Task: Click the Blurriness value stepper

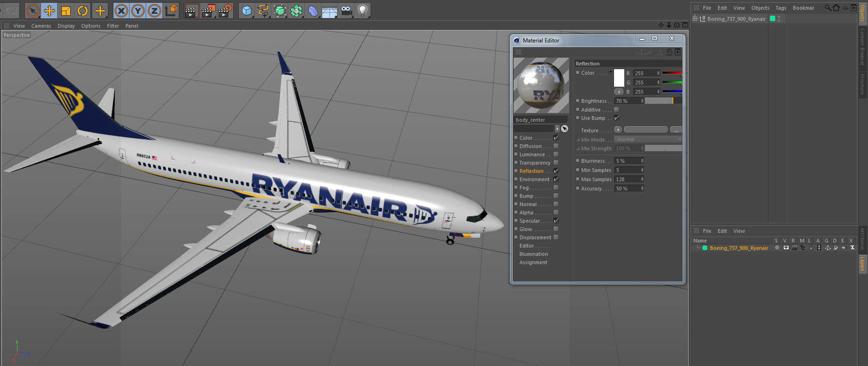Action: pyautogui.click(x=642, y=161)
